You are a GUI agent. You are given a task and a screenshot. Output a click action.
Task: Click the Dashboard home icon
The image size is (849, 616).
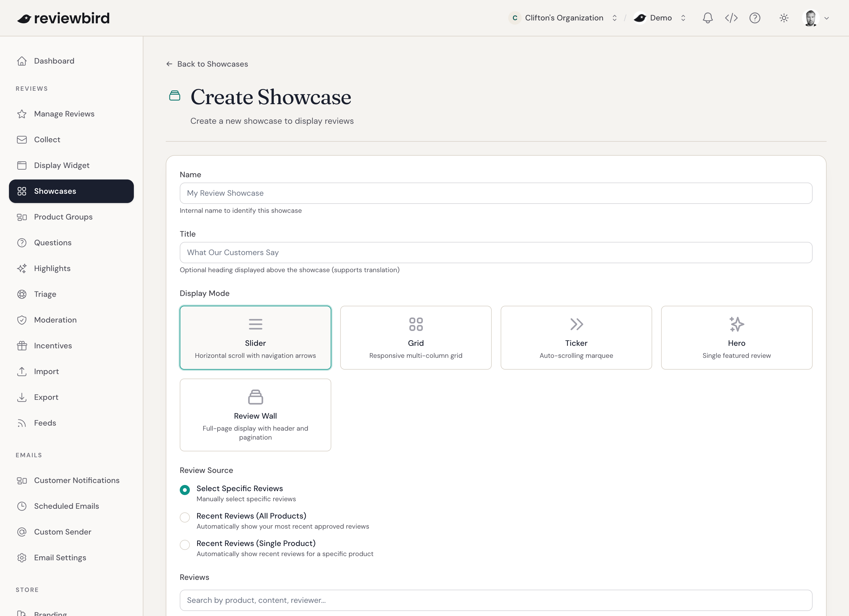coord(22,61)
